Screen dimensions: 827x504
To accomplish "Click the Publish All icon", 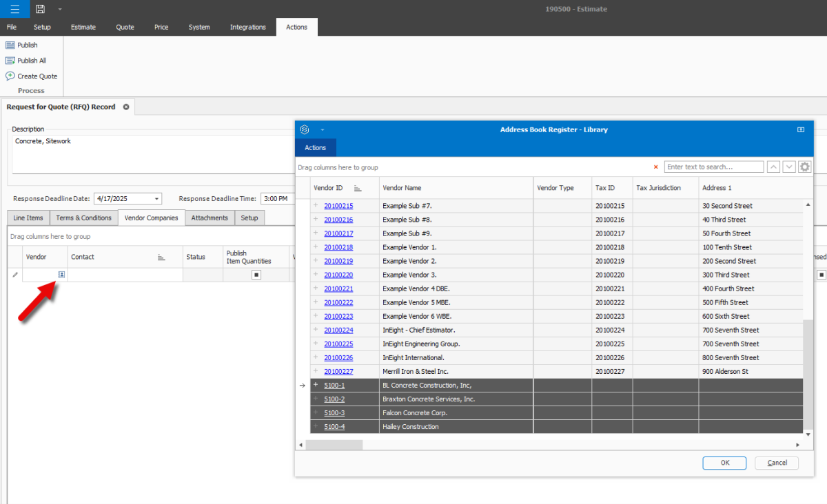I will (10, 61).
